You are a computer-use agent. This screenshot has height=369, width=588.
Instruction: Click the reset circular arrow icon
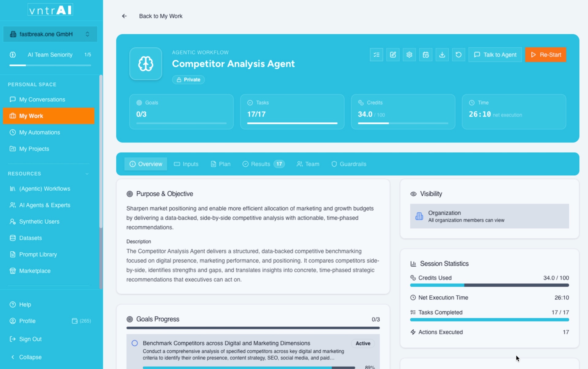(x=458, y=55)
